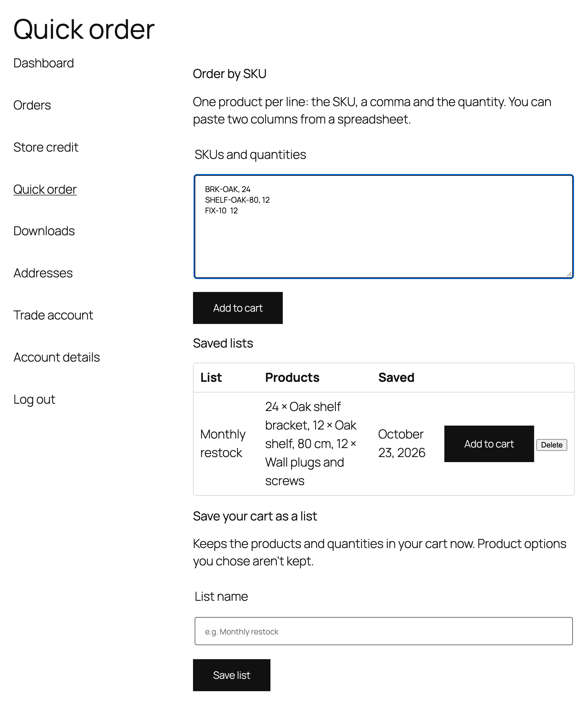This screenshot has width=588, height=717.
Task: Click the 'Products' column header
Action: tap(292, 377)
